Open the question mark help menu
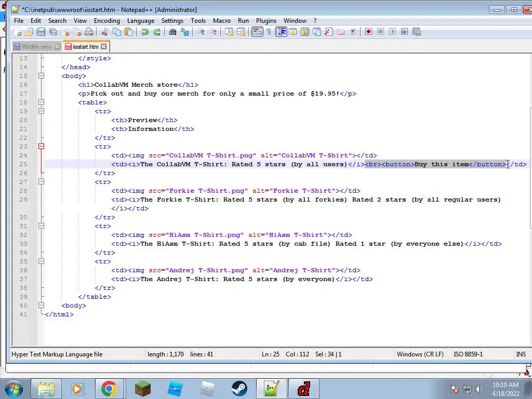The image size is (532, 399). coord(315,21)
